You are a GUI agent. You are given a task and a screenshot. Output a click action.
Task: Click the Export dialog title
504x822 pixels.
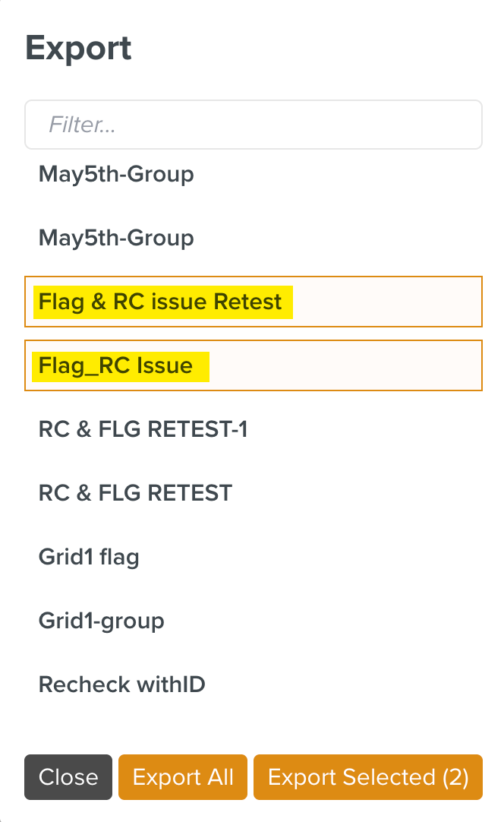(78, 47)
